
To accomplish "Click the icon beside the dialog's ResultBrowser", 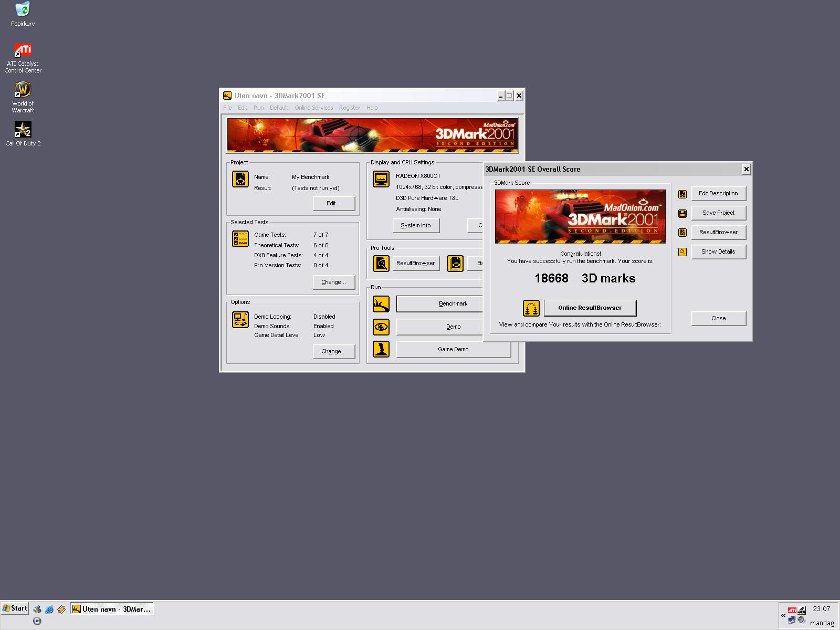I will [682, 233].
